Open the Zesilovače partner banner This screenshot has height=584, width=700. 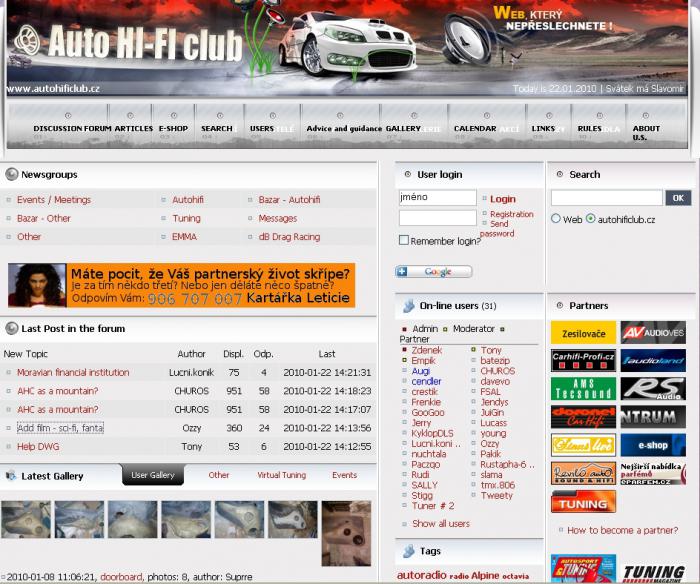click(x=583, y=332)
